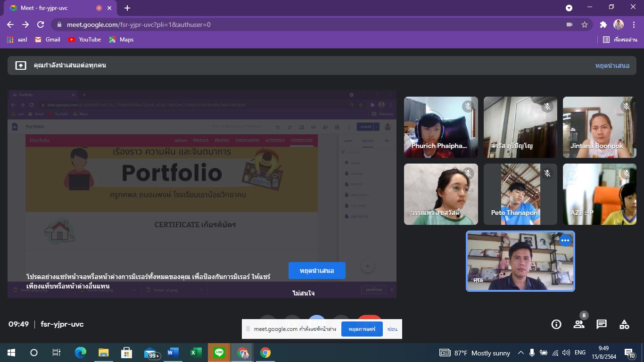The image size is (644, 362).
Task: Open the meeting details info icon
Action: [x=556, y=324]
